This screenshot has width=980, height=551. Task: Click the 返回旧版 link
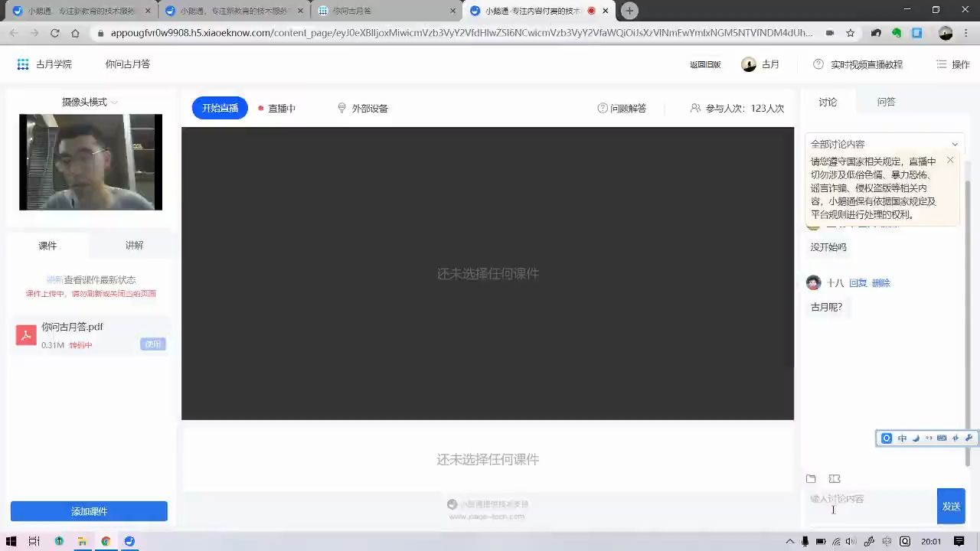705,64
